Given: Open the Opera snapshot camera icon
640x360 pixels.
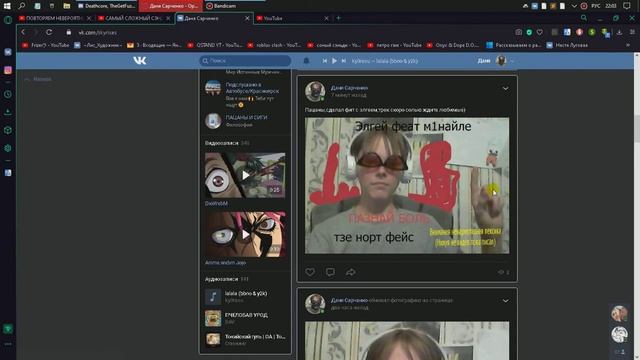Looking at the screenshot, I should point(518,32).
